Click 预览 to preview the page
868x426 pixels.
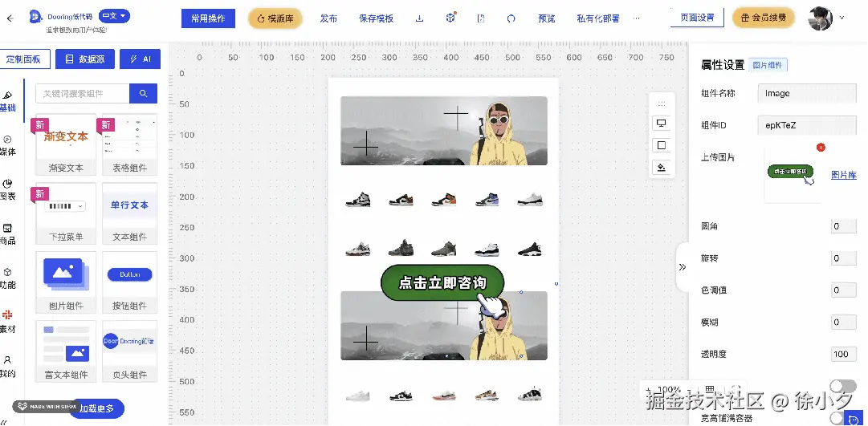click(546, 18)
